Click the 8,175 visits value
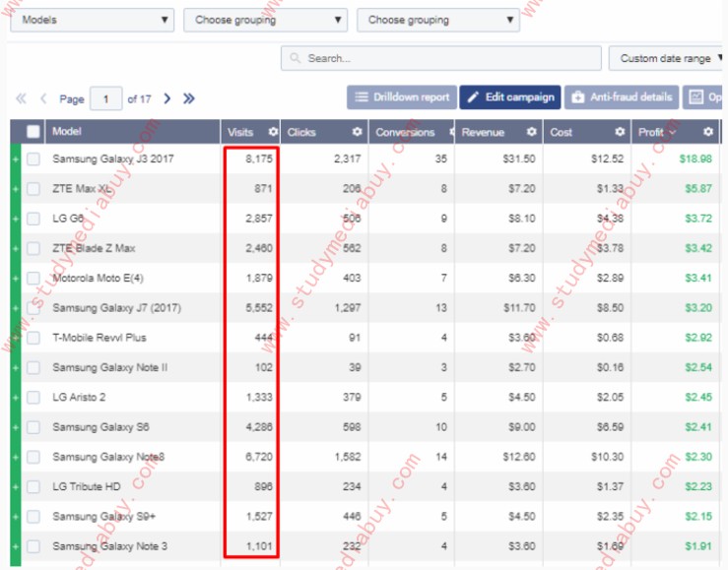Screen dimensions: 728x570 point(259,159)
